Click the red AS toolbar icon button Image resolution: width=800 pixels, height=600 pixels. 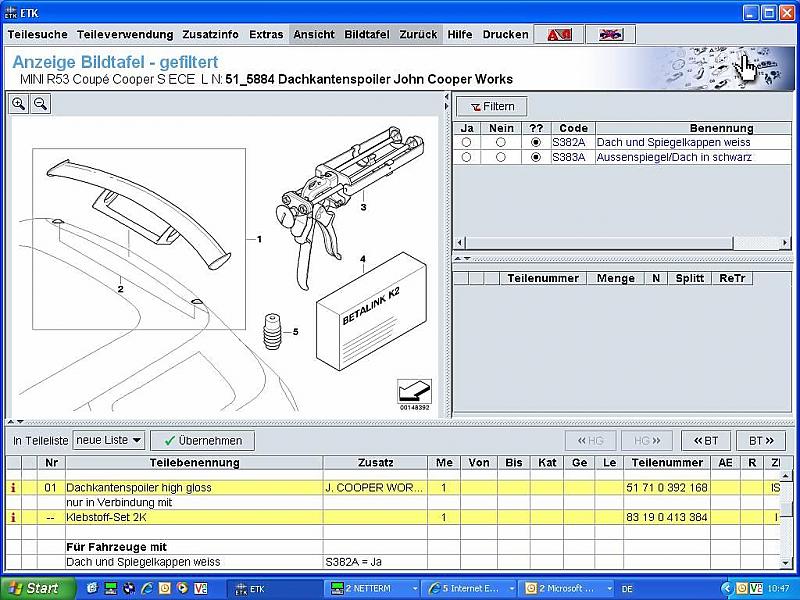(559, 34)
